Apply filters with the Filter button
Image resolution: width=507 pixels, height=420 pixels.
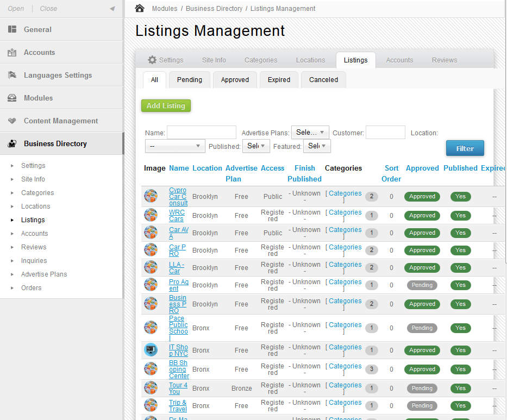coord(465,148)
